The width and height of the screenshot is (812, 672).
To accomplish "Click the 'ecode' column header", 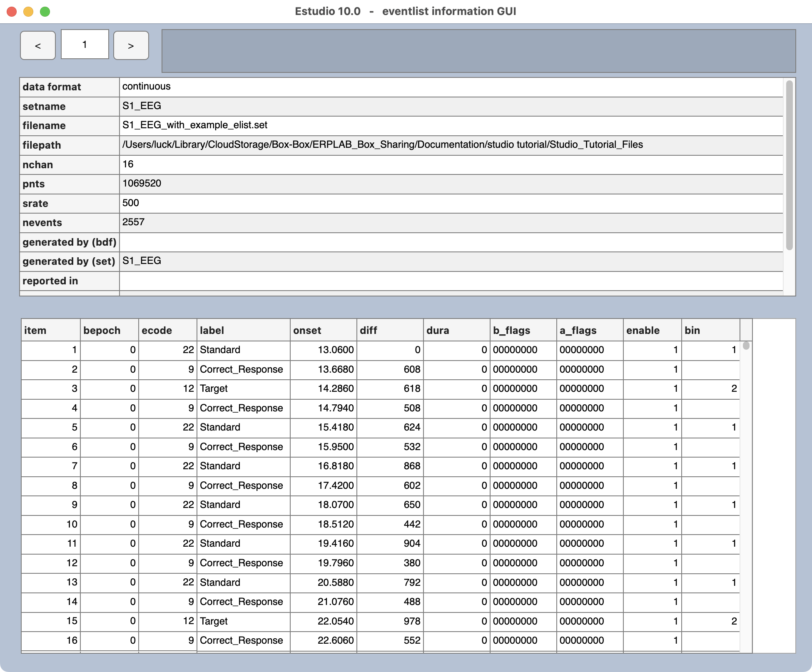I will point(168,330).
